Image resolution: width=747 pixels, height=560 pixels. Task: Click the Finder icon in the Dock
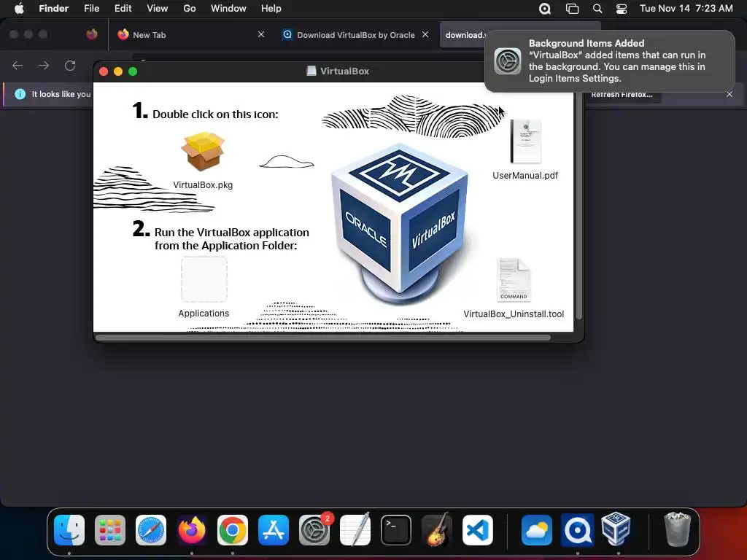click(x=69, y=530)
